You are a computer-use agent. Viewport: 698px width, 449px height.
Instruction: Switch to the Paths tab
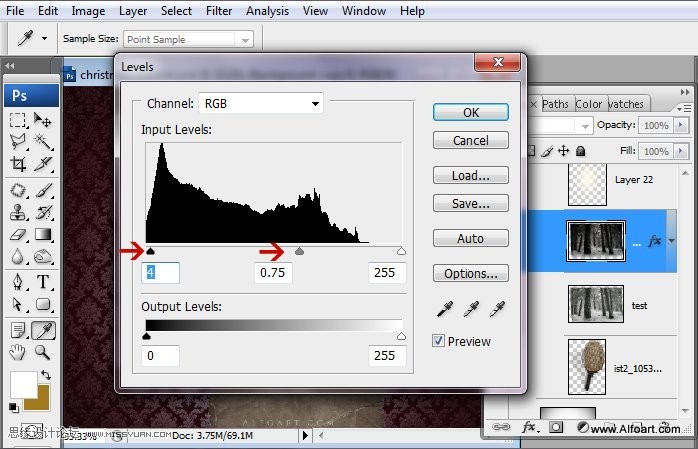tap(555, 104)
